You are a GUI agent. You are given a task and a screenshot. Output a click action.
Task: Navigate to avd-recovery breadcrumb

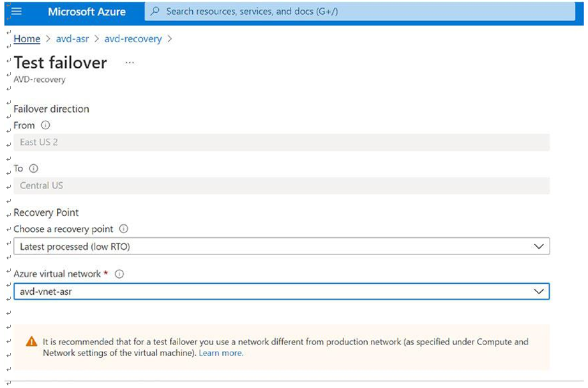(x=133, y=39)
